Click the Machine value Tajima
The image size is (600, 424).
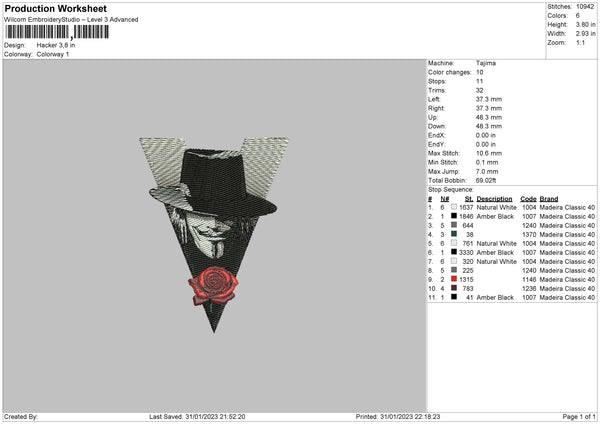[486, 63]
